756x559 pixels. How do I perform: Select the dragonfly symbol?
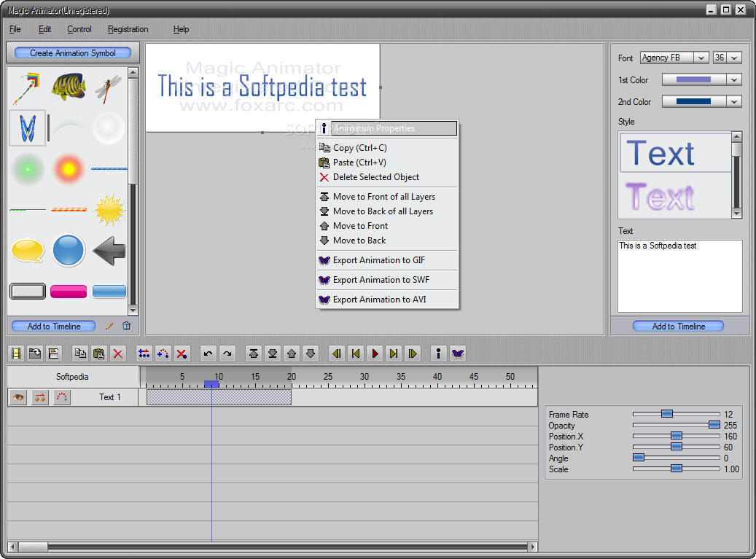pyautogui.click(x=109, y=88)
